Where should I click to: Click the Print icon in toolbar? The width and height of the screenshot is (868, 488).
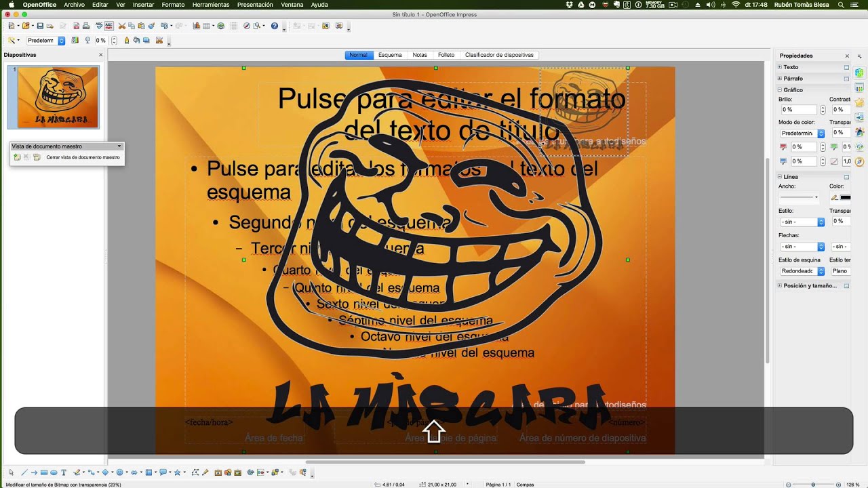point(86,26)
